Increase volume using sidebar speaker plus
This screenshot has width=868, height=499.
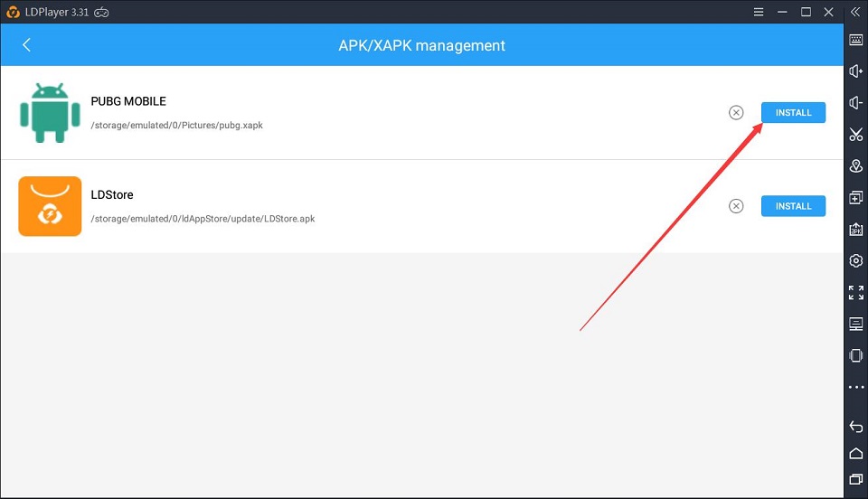(856, 71)
